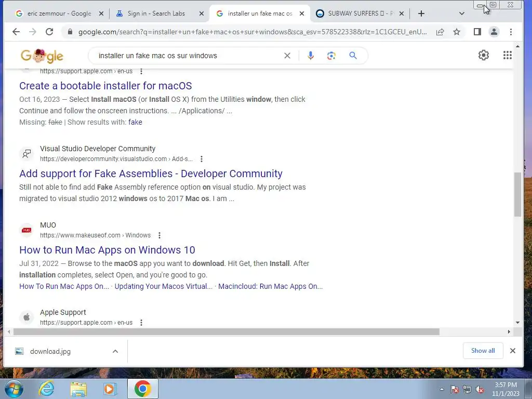Open Google apps grid
The height and width of the screenshot is (399, 532).
[x=507, y=55]
